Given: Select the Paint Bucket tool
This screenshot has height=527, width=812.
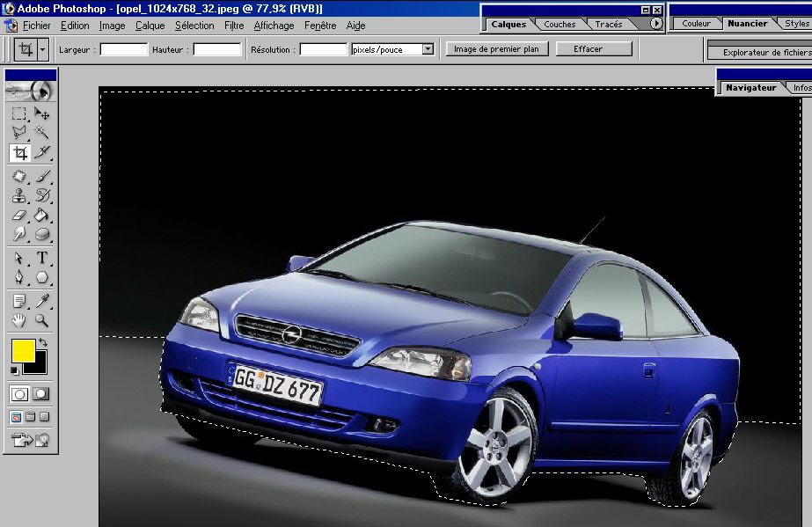Looking at the screenshot, I should click(42, 215).
